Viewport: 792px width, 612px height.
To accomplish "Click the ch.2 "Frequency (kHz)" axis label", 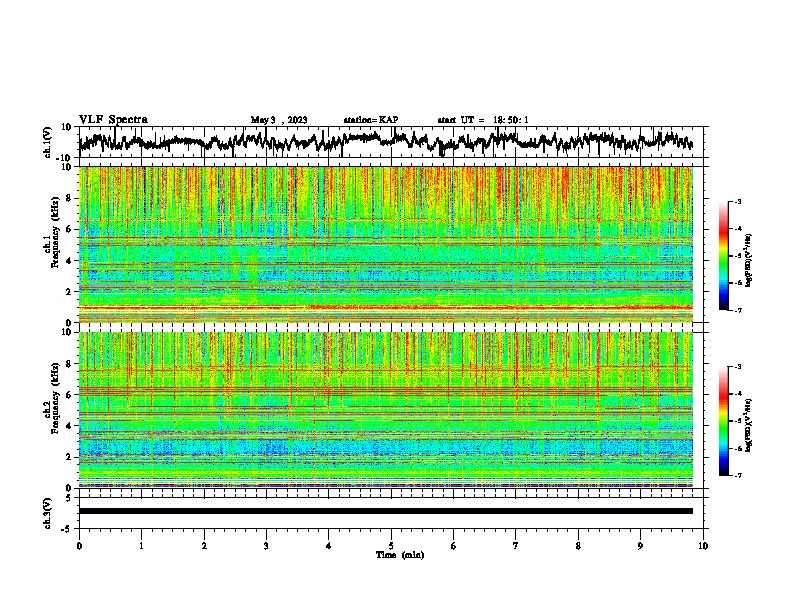I will coord(55,397).
